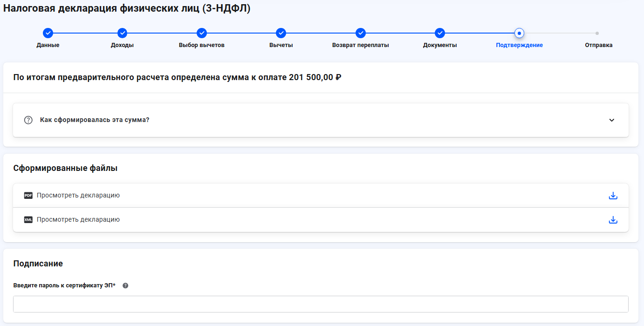Screen dimensions: 644x326
Task: Click the XML file icon
Action: 28,219
